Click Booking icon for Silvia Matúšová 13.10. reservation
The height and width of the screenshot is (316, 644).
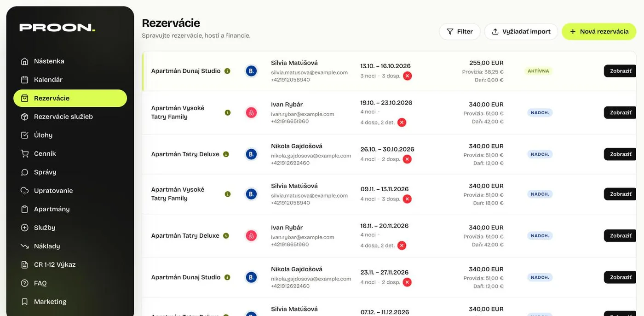251,71
